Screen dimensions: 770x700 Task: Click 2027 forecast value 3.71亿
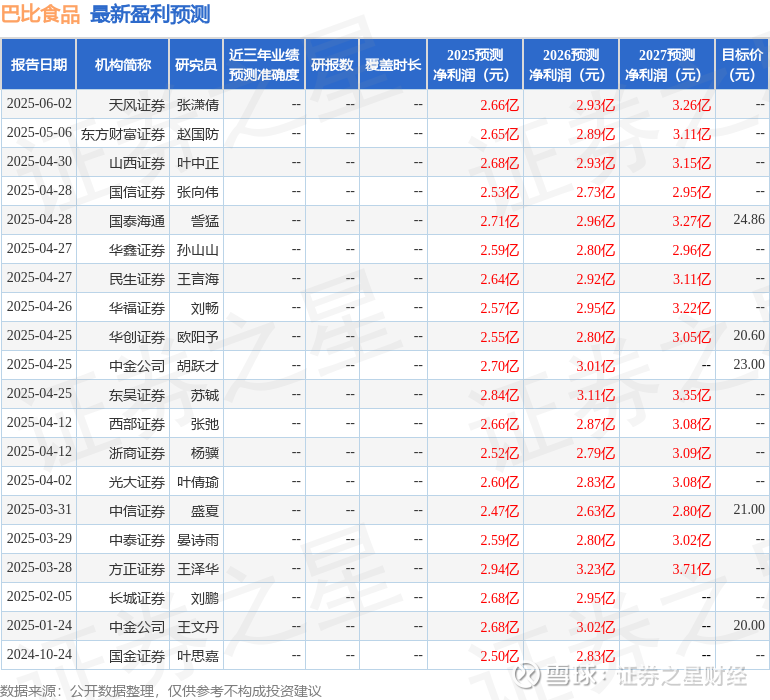691,569
